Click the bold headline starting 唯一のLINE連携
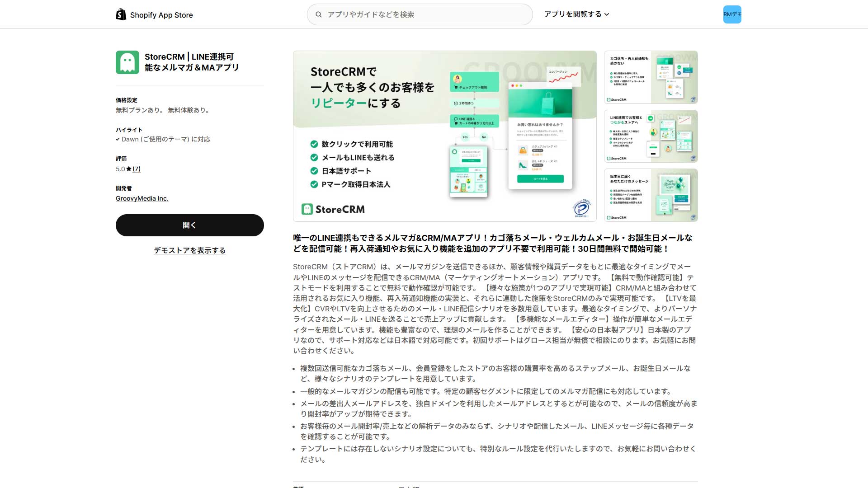 click(493, 244)
